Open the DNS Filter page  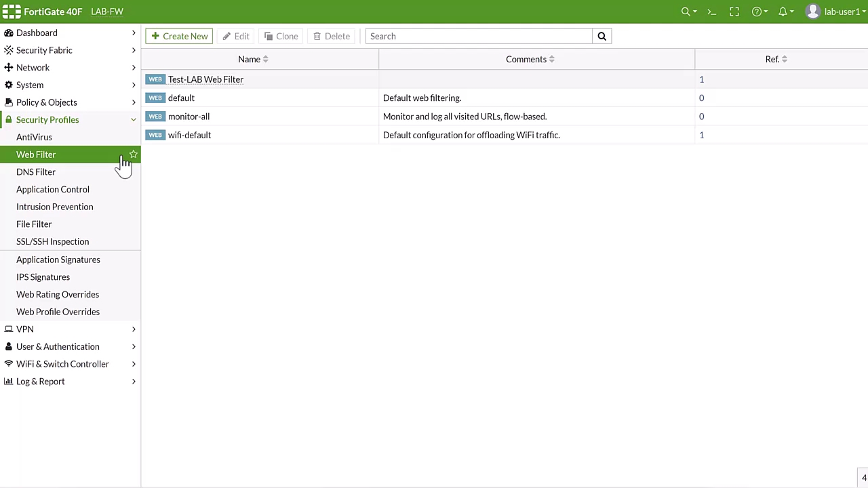pos(36,172)
